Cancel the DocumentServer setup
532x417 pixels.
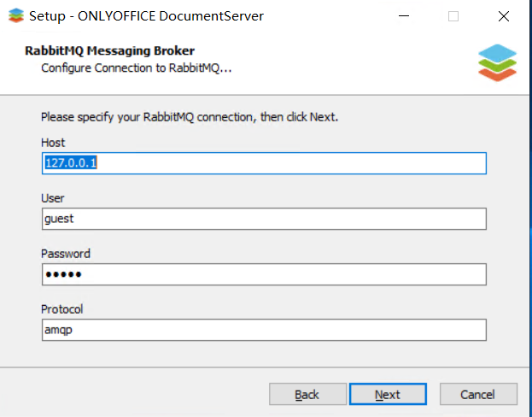[x=478, y=394]
